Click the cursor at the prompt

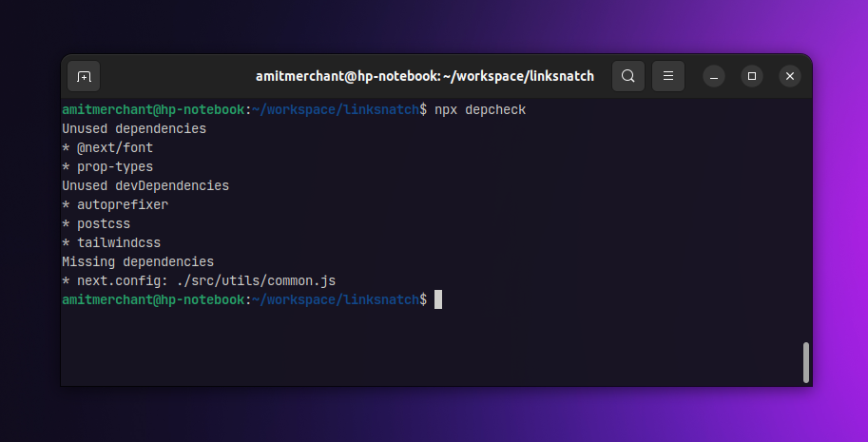tap(438, 299)
